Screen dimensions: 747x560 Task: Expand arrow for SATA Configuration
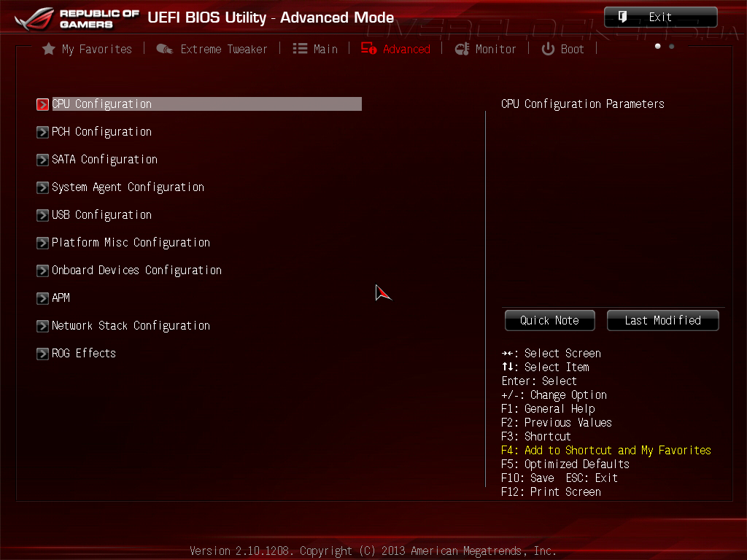42,160
